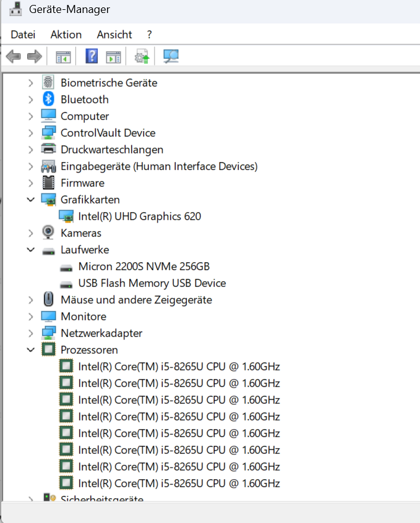Click the Mäuse und andere Zeigegeräte icon
Image resolution: width=420 pixels, height=523 pixels.
tap(48, 299)
